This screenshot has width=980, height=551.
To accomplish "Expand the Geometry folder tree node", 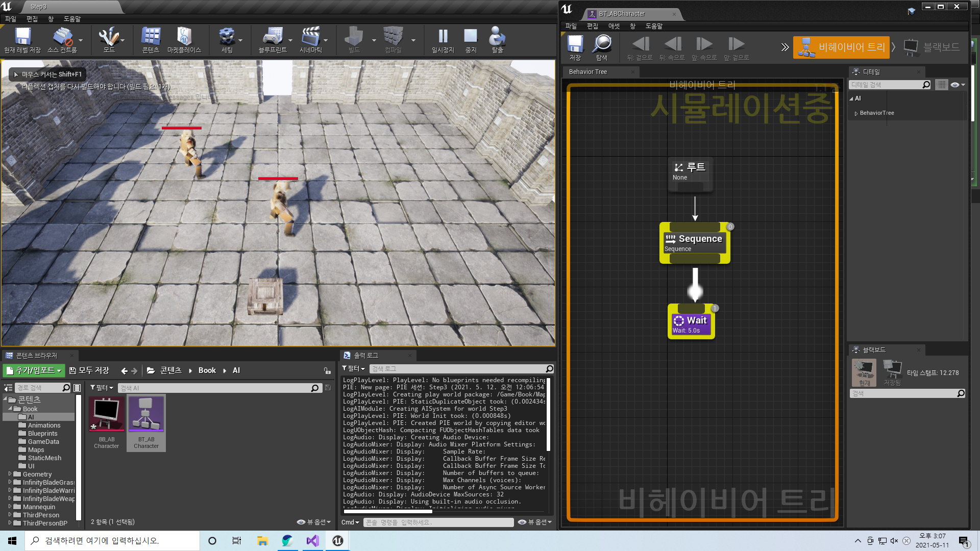I will click(x=10, y=474).
